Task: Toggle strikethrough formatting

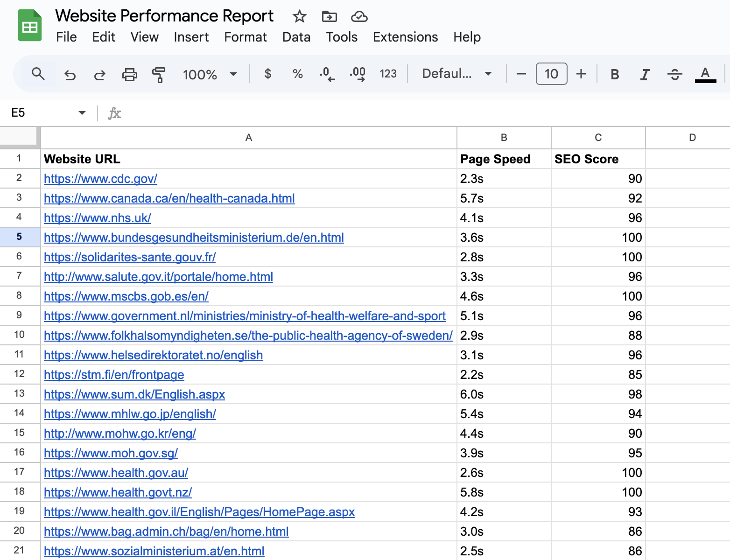Action: [674, 74]
